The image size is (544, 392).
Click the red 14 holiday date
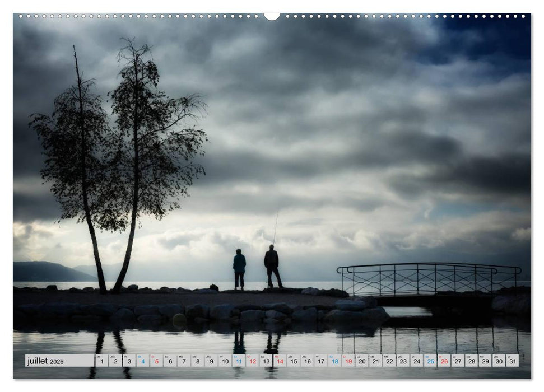coord(280,361)
